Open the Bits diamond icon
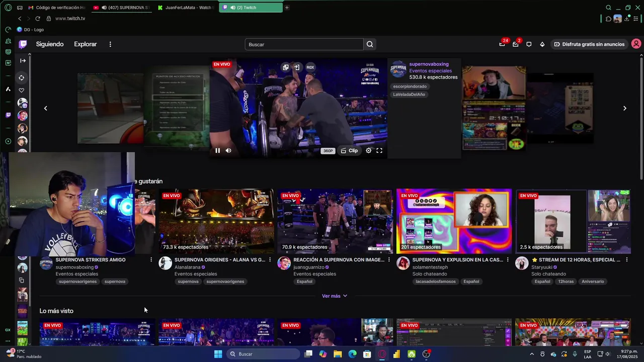 pos(542,44)
